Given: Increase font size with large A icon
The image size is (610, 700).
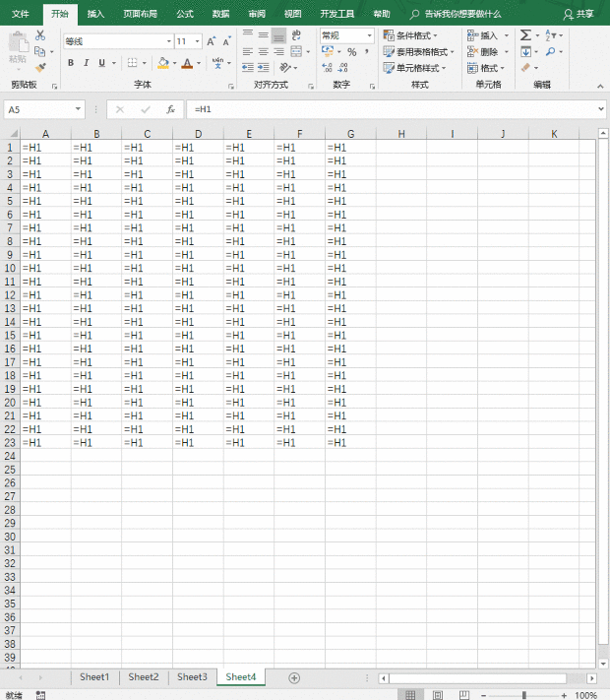Looking at the screenshot, I should [211, 41].
